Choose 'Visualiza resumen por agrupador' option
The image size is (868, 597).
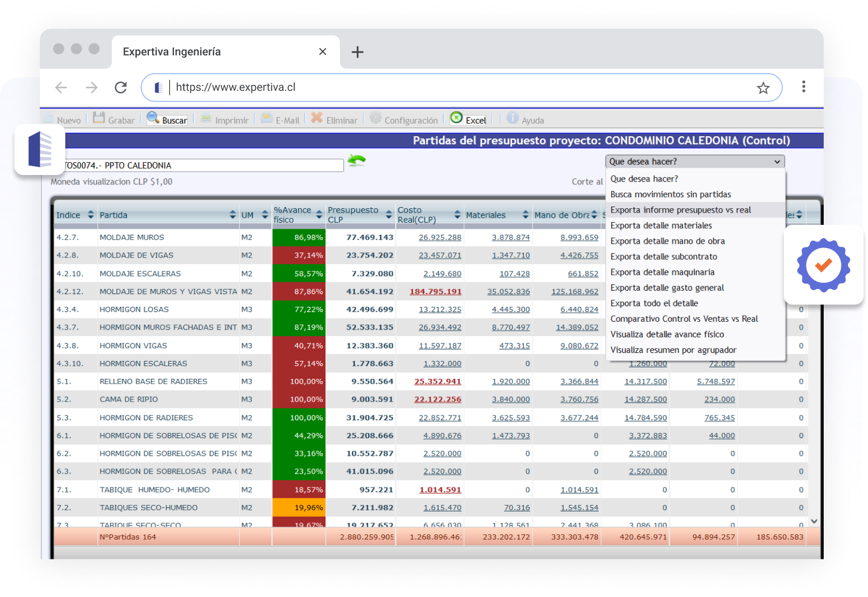[x=673, y=350]
